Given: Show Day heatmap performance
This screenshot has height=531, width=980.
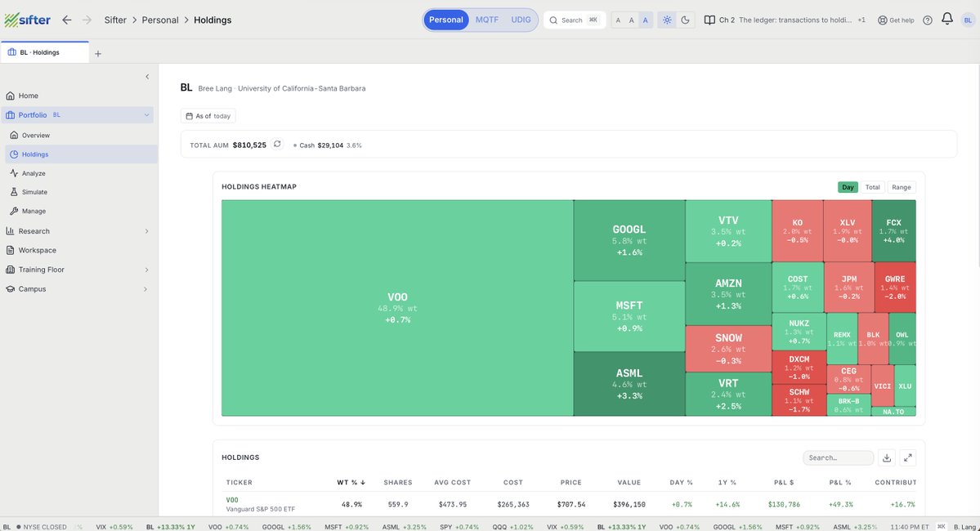Looking at the screenshot, I should [848, 187].
